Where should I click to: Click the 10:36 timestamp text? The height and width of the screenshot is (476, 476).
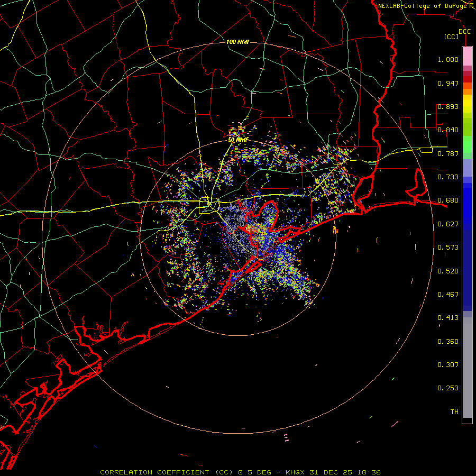[369, 472]
